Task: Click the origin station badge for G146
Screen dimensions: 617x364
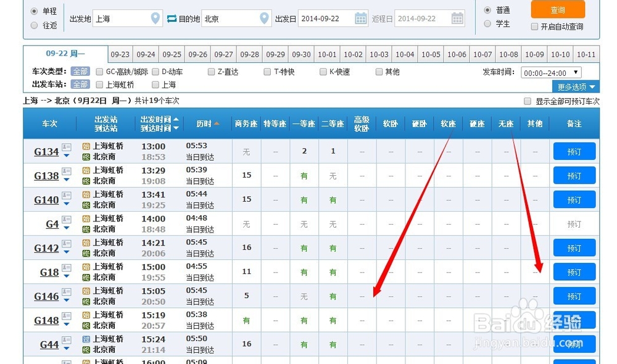Action: click(86, 291)
